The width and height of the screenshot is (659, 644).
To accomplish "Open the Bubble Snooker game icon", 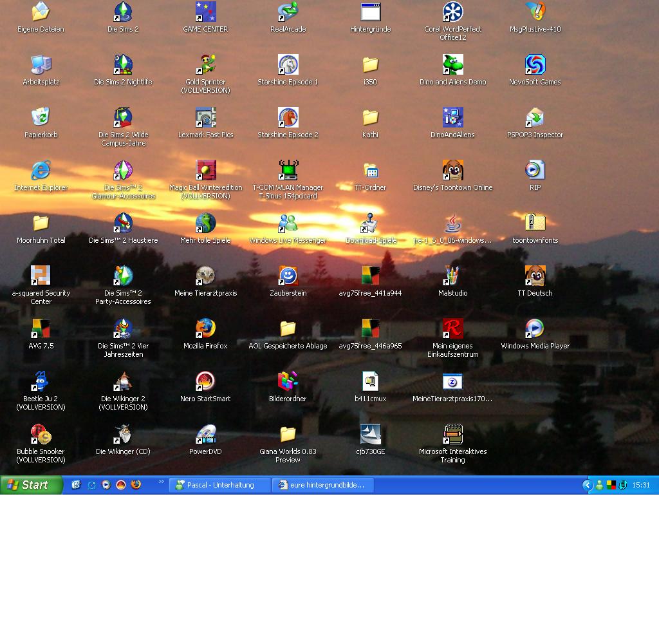I will (x=41, y=435).
